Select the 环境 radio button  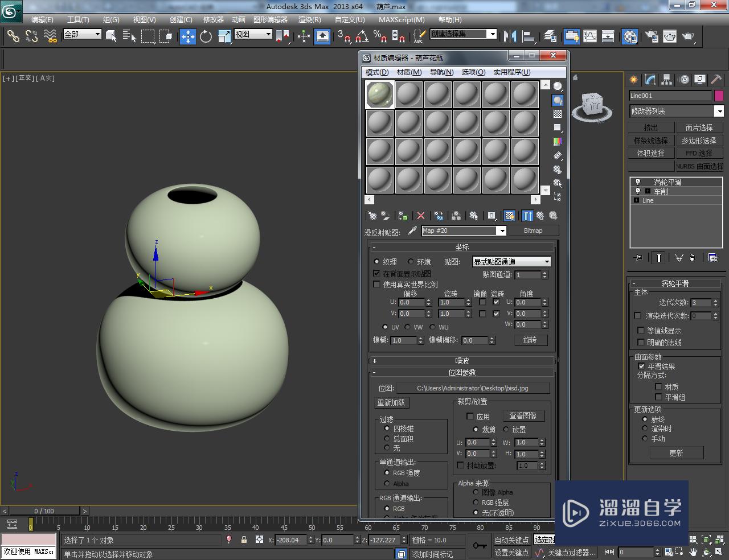411,262
